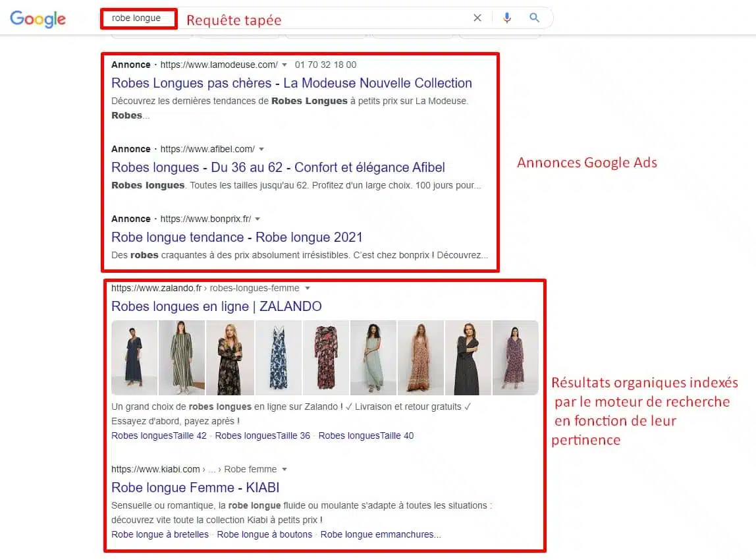
Task: Follow the 'Robe longue à boutons' sitelink
Action: coord(264,534)
